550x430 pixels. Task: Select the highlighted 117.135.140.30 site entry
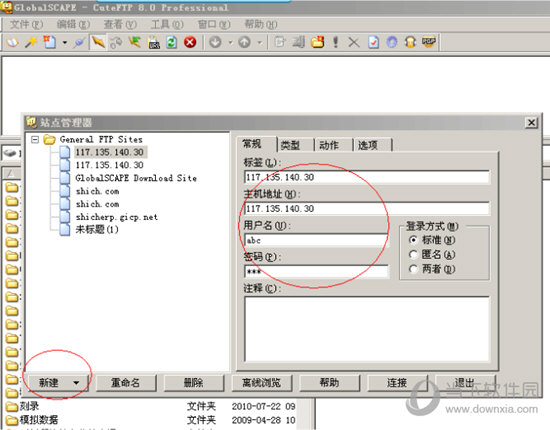point(109,152)
